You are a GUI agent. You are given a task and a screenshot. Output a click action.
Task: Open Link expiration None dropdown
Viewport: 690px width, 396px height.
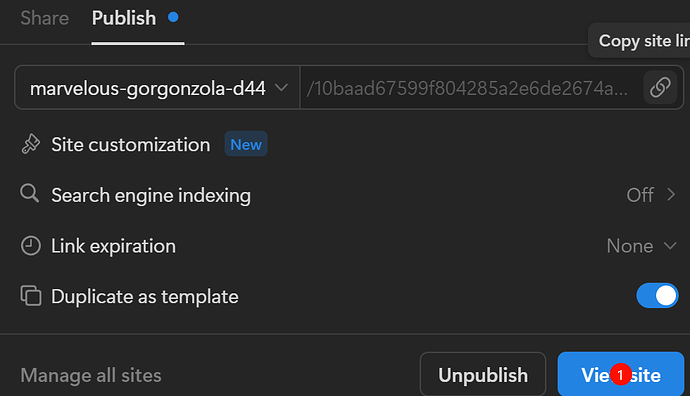pos(641,246)
